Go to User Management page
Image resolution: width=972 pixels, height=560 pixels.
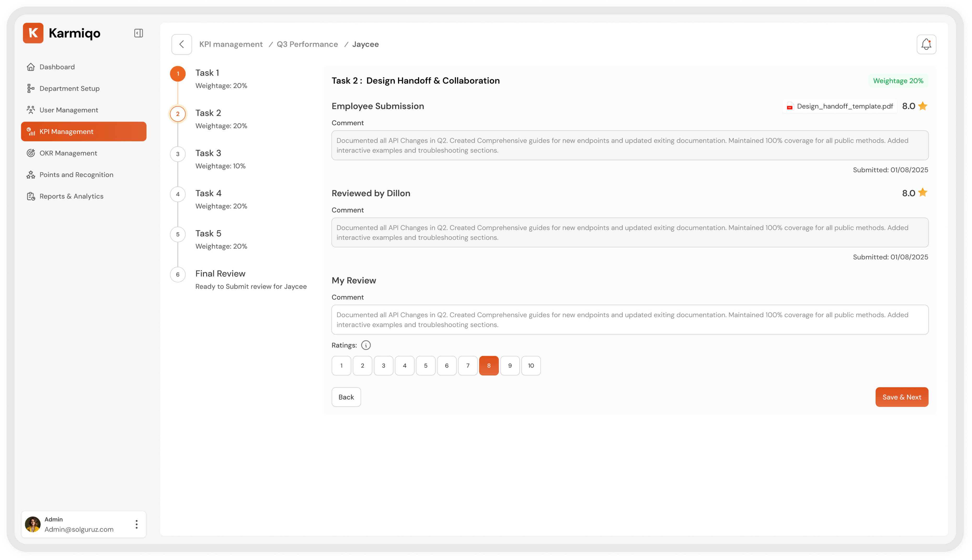tap(83, 110)
